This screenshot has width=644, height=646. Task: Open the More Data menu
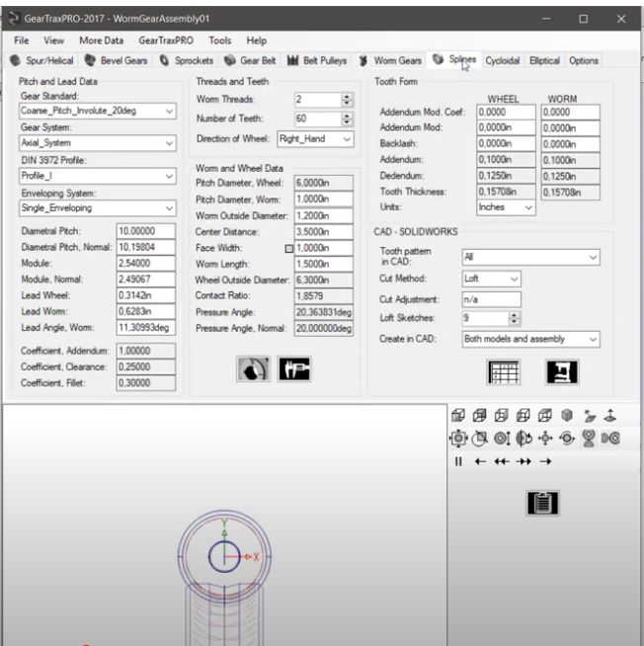click(x=102, y=40)
